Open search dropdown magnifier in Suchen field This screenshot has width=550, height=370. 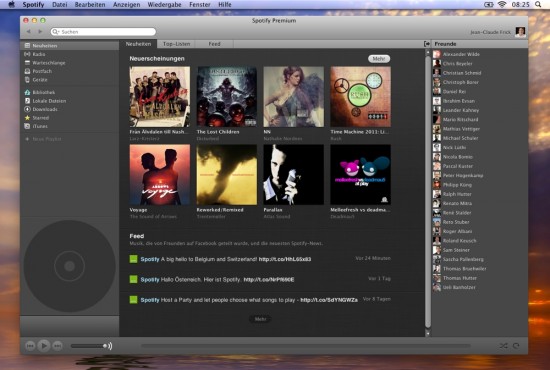pyautogui.click(x=55, y=32)
